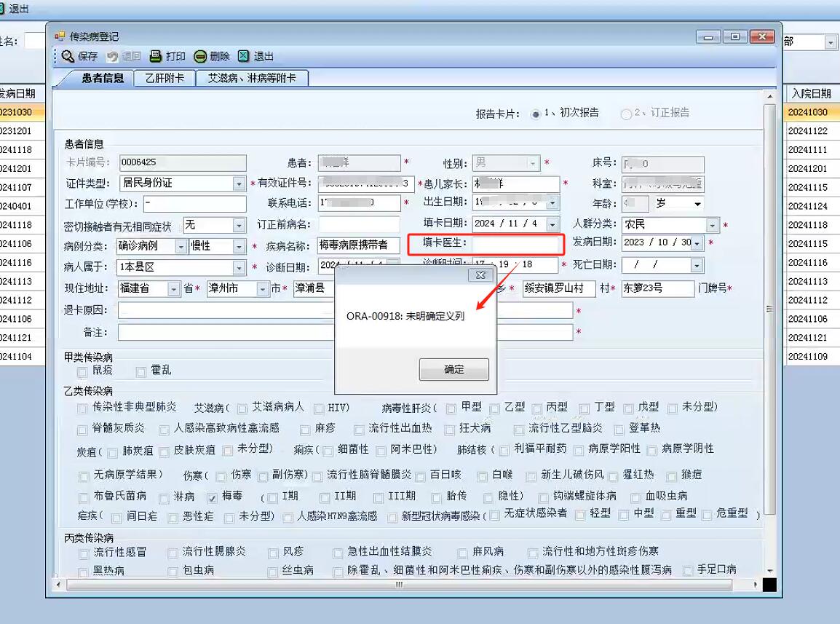Click the vertical scrollbar down arrow

point(770,571)
